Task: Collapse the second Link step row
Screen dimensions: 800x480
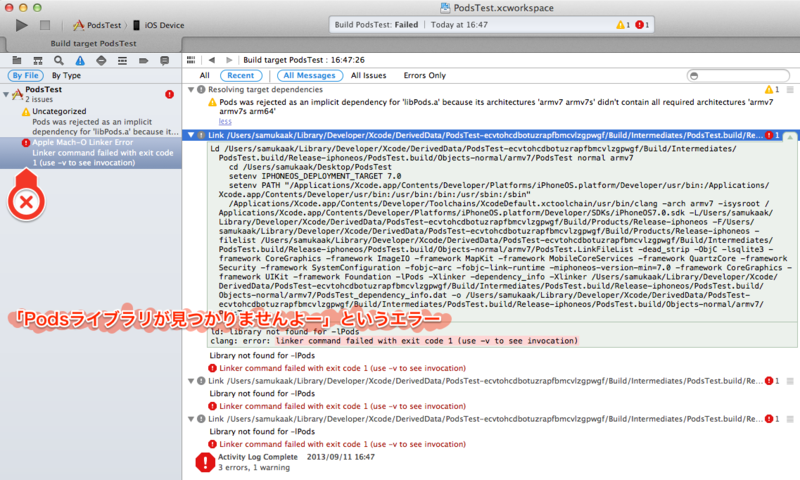Action: 191,381
